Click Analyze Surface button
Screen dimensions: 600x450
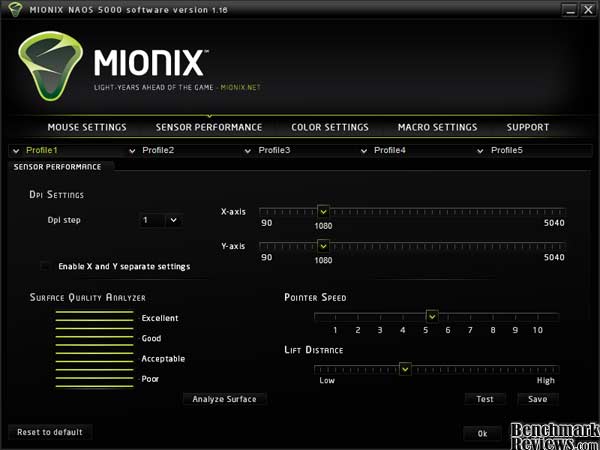[224, 399]
